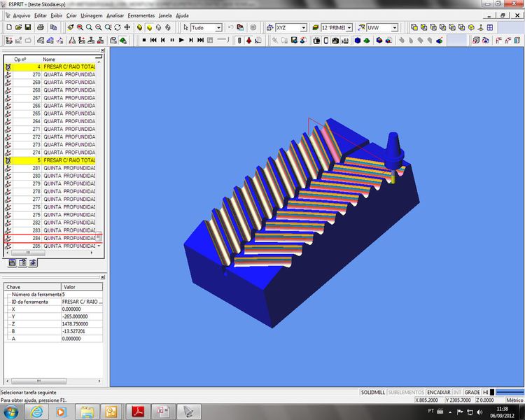The image size is (525, 420).
Task: Click the zoom in magnifier icon
Action: pyautogui.click(x=80, y=27)
